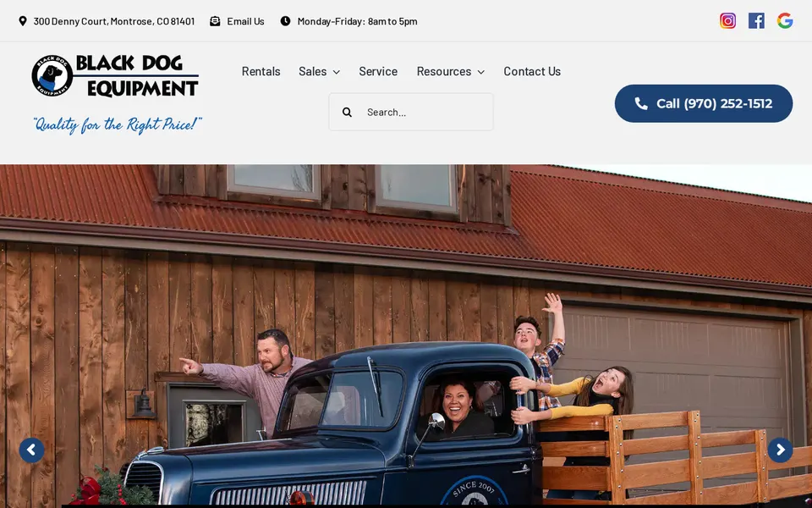
Task: Expand the Resources dropdown chevron
Action: [481, 72]
